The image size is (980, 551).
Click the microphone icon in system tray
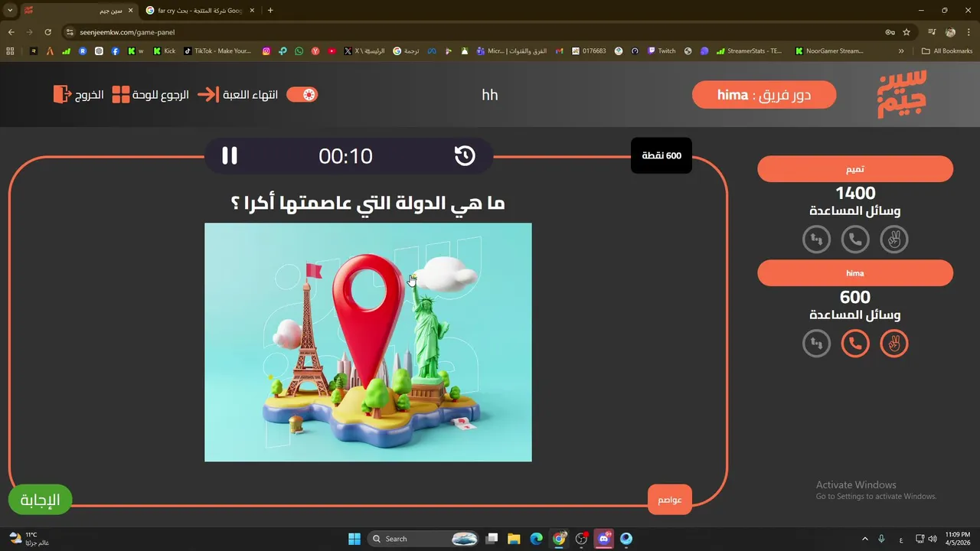pyautogui.click(x=882, y=539)
